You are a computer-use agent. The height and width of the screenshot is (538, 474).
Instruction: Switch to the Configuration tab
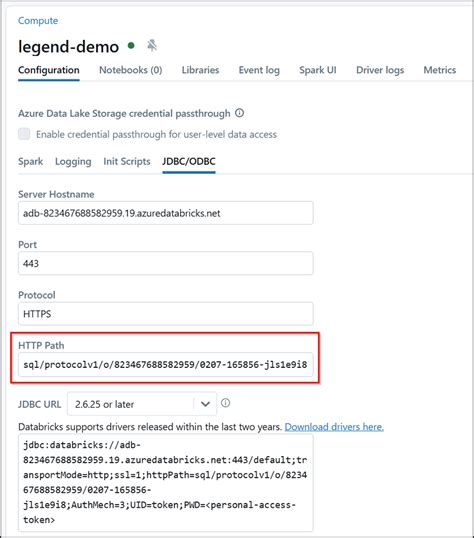49,70
